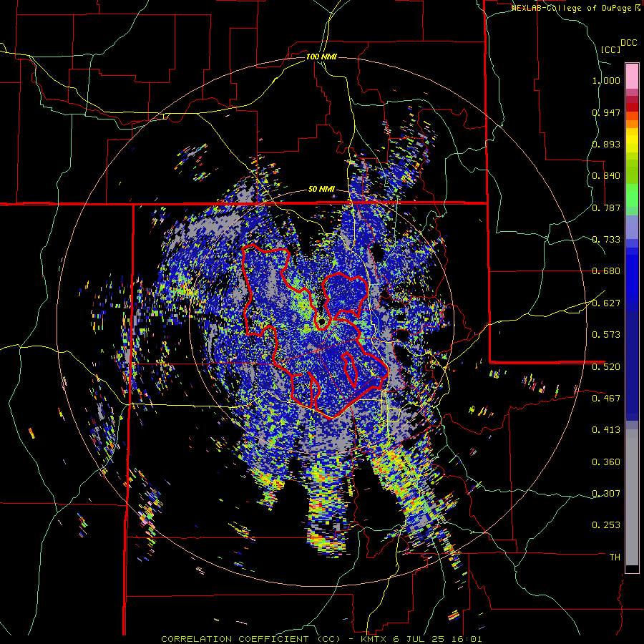Click the 0.947 legend value
Screen dimensions: 644x644
(x=606, y=112)
